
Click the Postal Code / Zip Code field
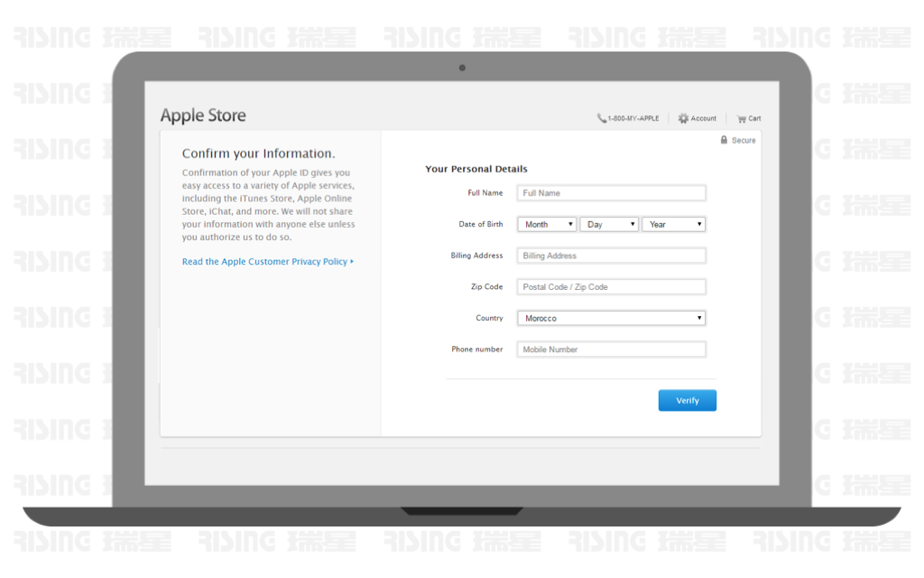[x=611, y=286]
